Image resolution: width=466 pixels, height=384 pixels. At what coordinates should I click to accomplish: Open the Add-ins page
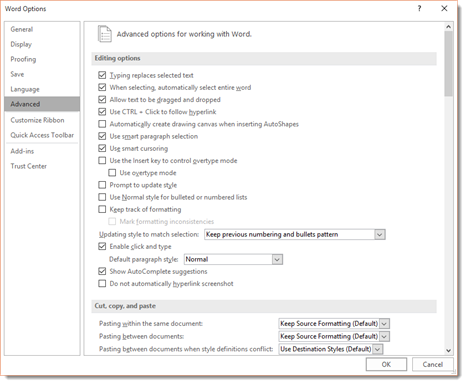point(42,151)
